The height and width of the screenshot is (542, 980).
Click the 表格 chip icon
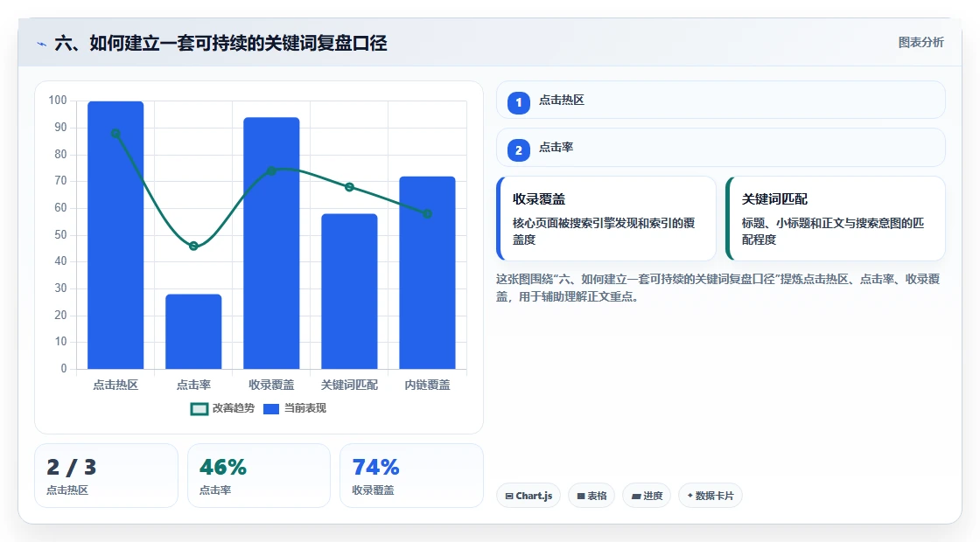click(x=581, y=497)
